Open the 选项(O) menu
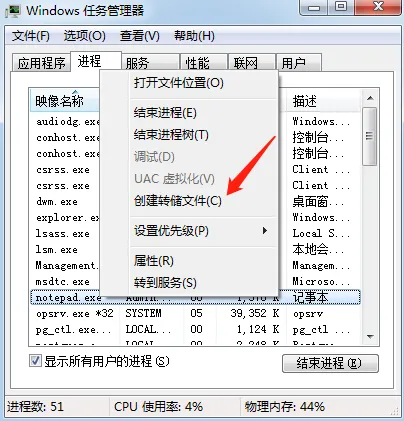 point(85,36)
